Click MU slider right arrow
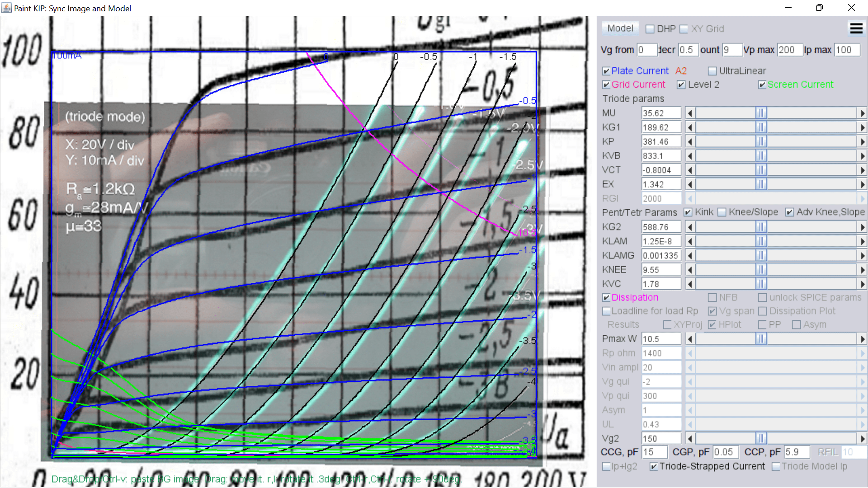 [x=862, y=113]
